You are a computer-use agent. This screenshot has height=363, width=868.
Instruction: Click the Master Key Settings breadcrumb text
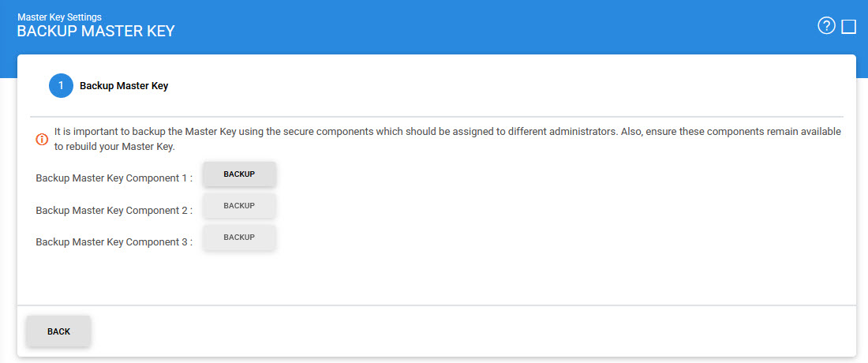pyautogui.click(x=59, y=16)
